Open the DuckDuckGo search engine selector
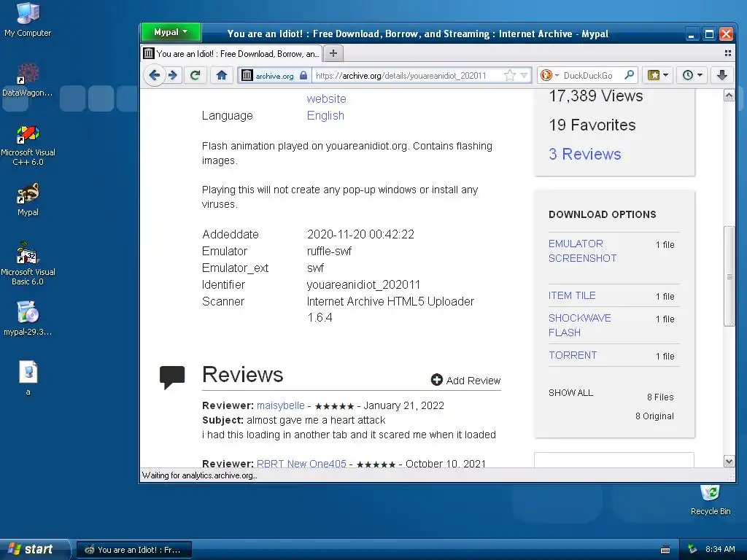This screenshot has height=560, width=747. (x=549, y=75)
